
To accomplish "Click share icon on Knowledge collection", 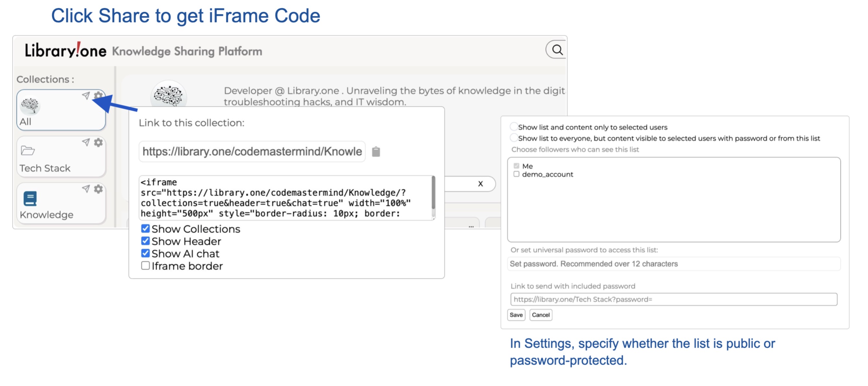I will pyautogui.click(x=86, y=189).
